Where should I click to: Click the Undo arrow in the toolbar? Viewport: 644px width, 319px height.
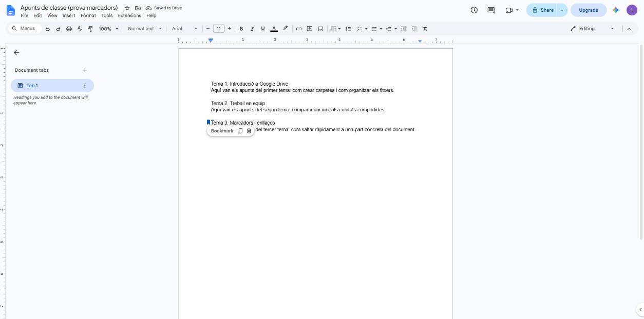point(48,29)
